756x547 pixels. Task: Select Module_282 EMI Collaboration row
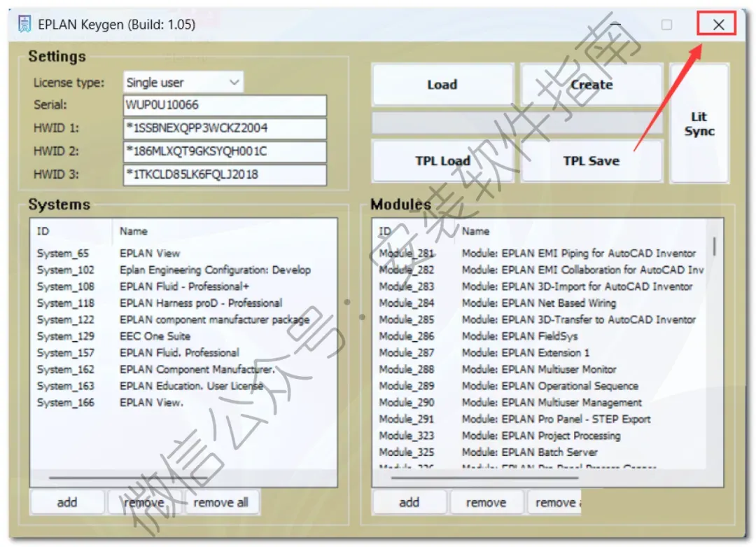point(540,270)
